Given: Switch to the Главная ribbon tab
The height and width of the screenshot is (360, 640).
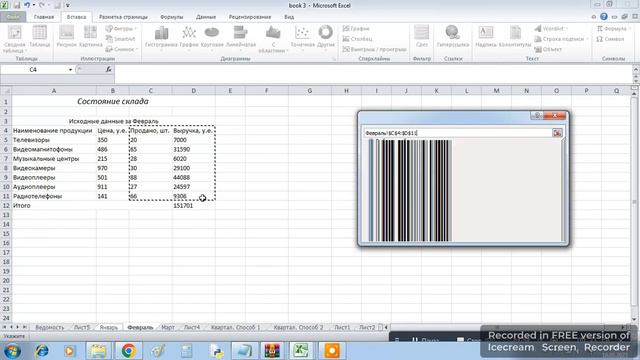Looking at the screenshot, I should tap(44, 17).
